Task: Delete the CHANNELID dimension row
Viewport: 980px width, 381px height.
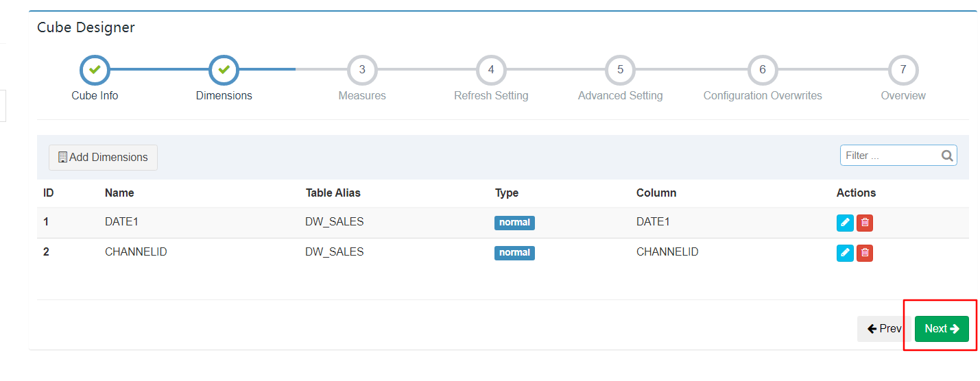Action: [x=865, y=253]
